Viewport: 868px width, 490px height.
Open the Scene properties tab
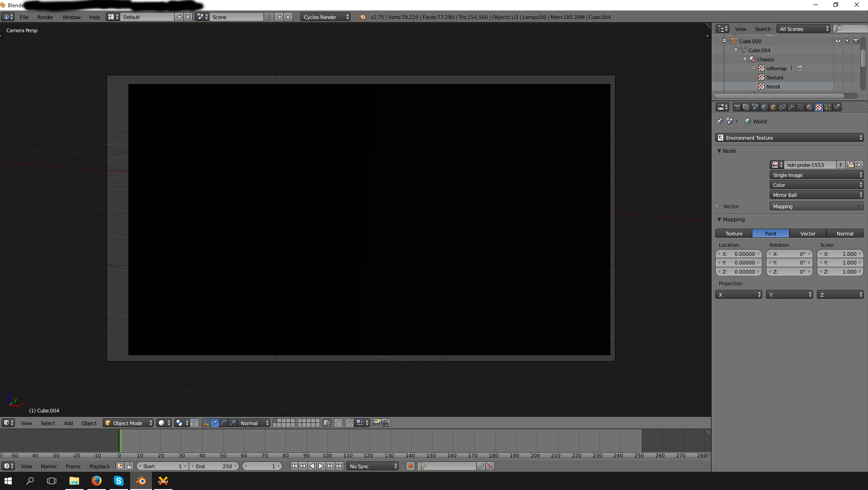[755, 107]
